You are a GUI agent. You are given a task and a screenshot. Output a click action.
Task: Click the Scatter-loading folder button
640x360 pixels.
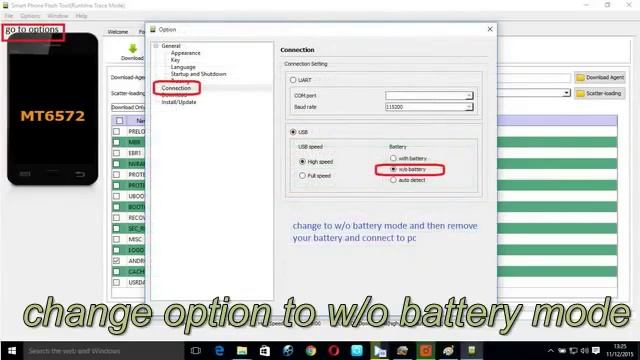tap(600, 93)
